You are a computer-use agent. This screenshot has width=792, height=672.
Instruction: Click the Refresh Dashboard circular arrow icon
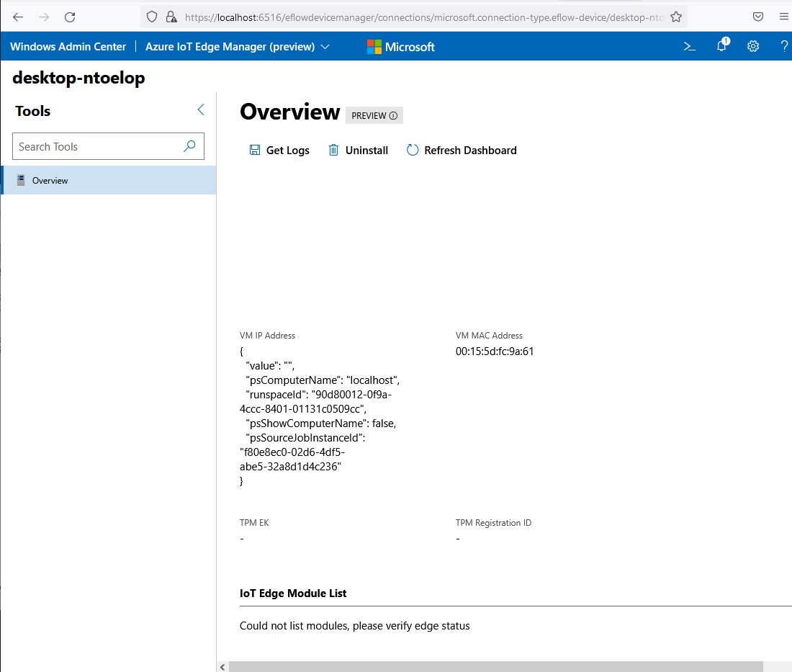pos(412,150)
